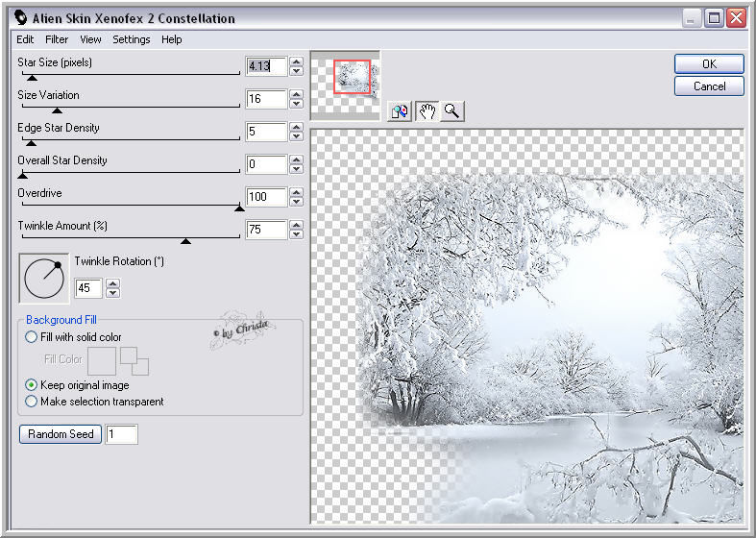The height and width of the screenshot is (538, 756).
Task: Click the Overall Star Density slider handle
Action: (22, 176)
